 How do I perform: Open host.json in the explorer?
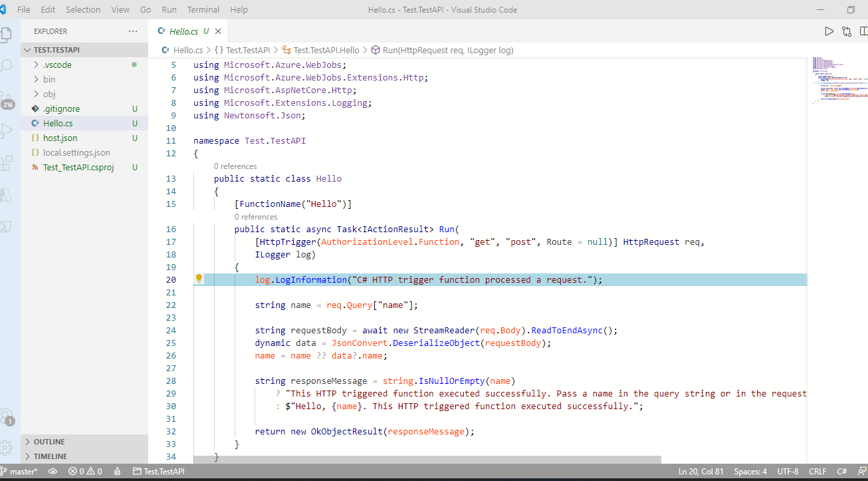(84, 138)
